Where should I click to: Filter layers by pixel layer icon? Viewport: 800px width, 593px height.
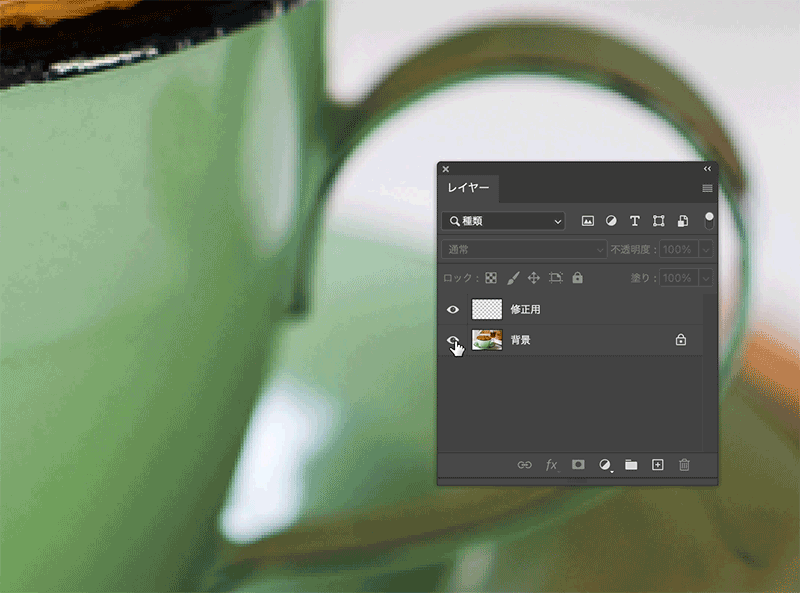[x=588, y=221]
